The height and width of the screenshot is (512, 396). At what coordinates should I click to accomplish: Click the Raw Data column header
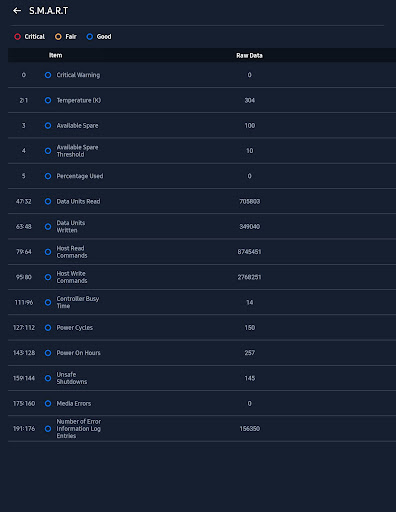tap(249, 56)
